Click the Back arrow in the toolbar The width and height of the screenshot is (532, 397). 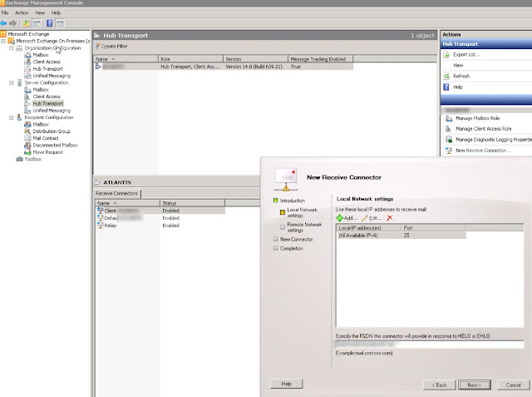(x=3, y=23)
